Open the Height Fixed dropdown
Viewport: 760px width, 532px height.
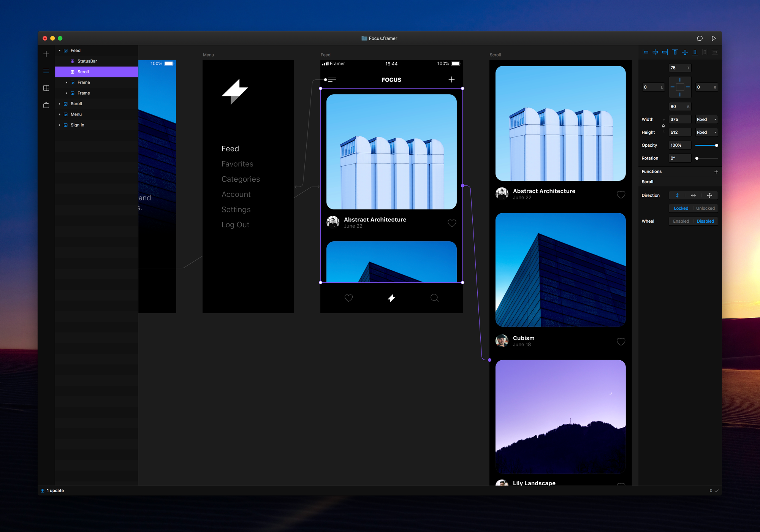(x=706, y=132)
